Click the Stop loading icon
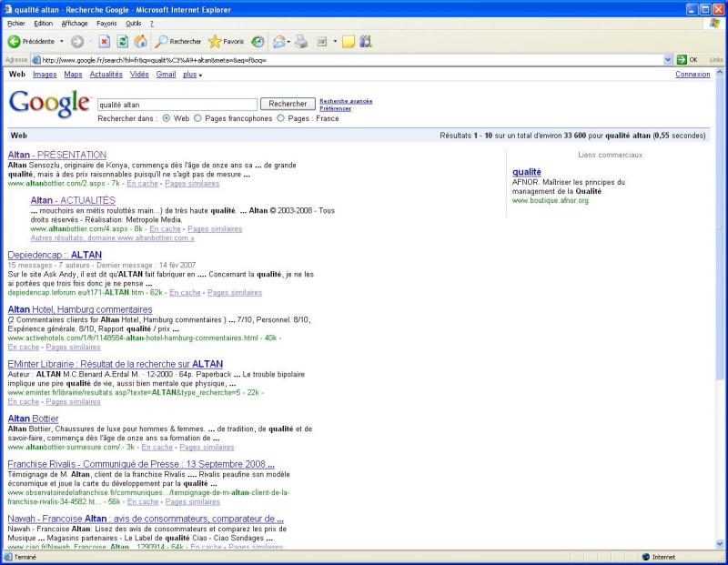This screenshot has height=565, width=728. pyautogui.click(x=105, y=41)
